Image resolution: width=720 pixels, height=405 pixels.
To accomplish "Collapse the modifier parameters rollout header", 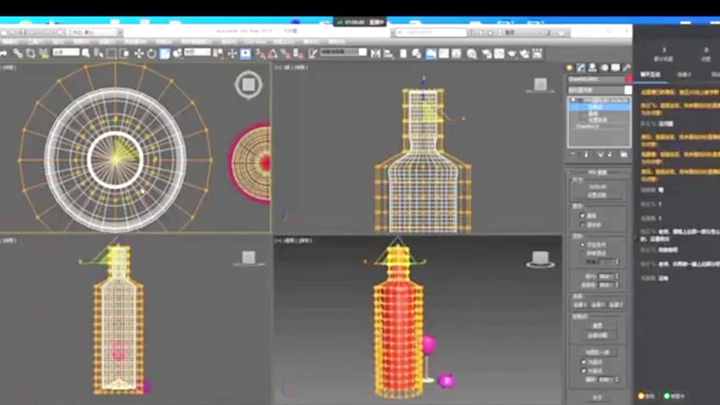I will coord(598,172).
